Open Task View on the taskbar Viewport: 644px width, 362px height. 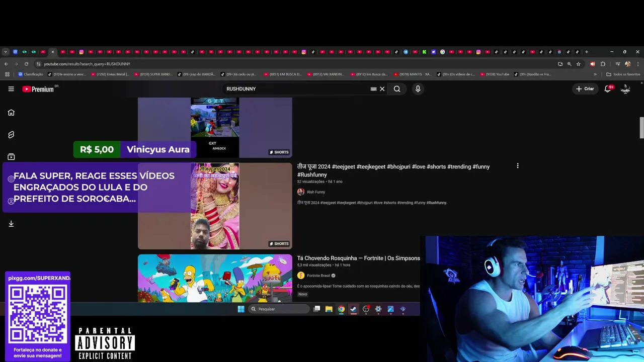tap(316, 309)
